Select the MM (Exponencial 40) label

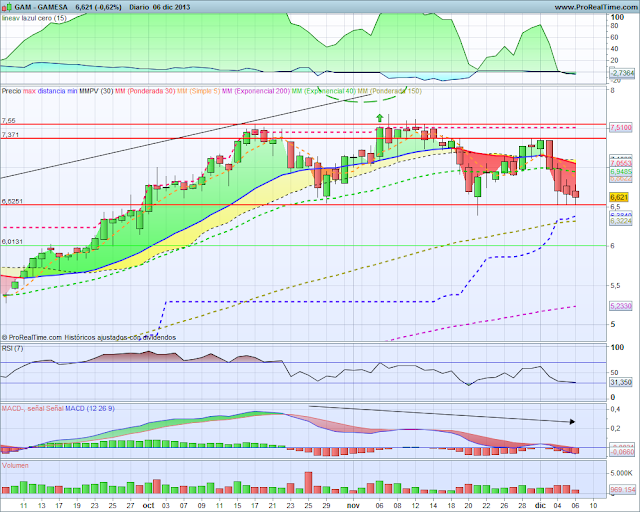click(x=324, y=91)
